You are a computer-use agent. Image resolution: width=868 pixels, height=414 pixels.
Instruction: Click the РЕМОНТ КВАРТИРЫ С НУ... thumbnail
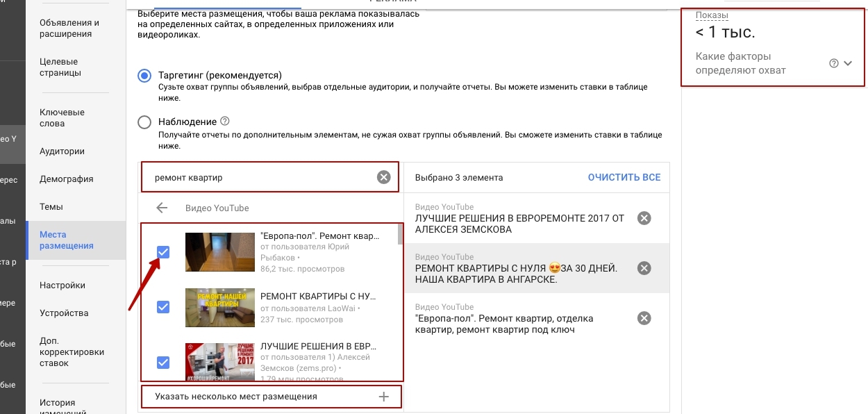(220, 307)
